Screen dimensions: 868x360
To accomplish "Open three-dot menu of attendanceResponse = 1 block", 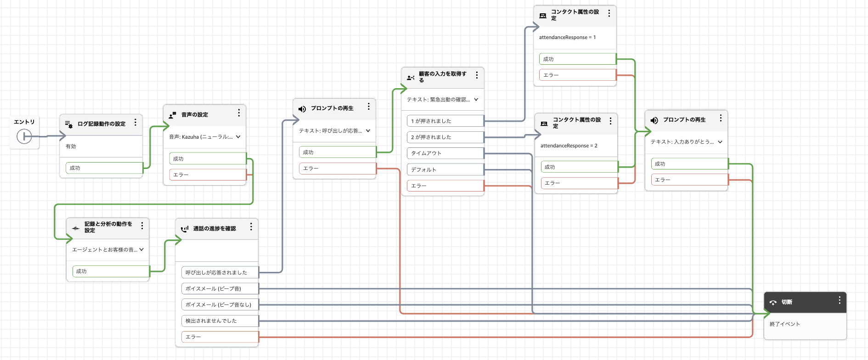I will pos(609,13).
